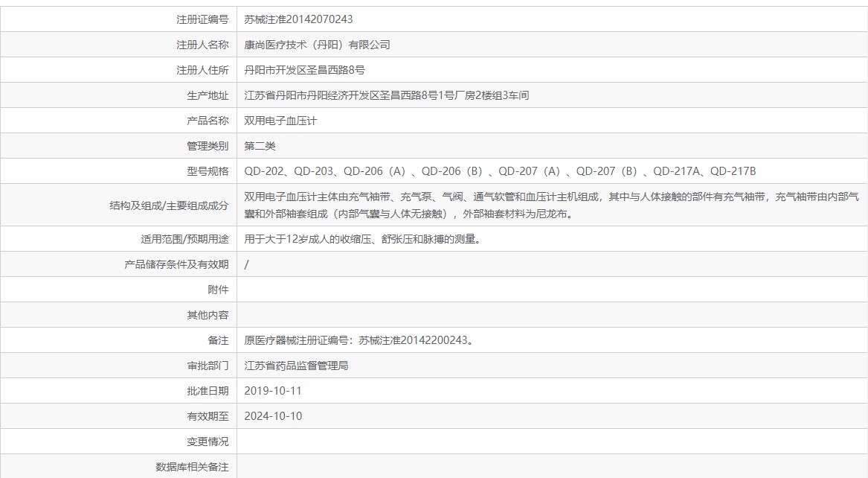Click company name 康尚医疗技术（丹阳）有限公司
This screenshot has width=868, height=478.
tap(317, 45)
